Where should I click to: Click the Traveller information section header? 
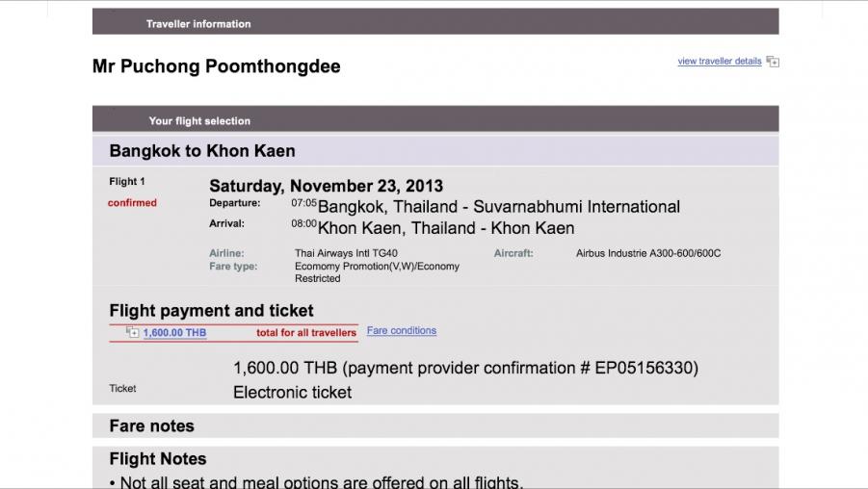point(198,23)
